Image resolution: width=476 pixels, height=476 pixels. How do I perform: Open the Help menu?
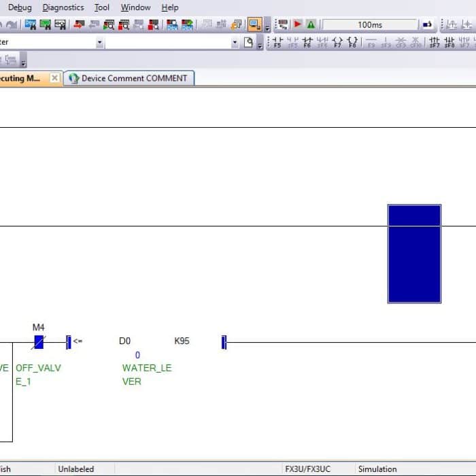pos(170,7)
